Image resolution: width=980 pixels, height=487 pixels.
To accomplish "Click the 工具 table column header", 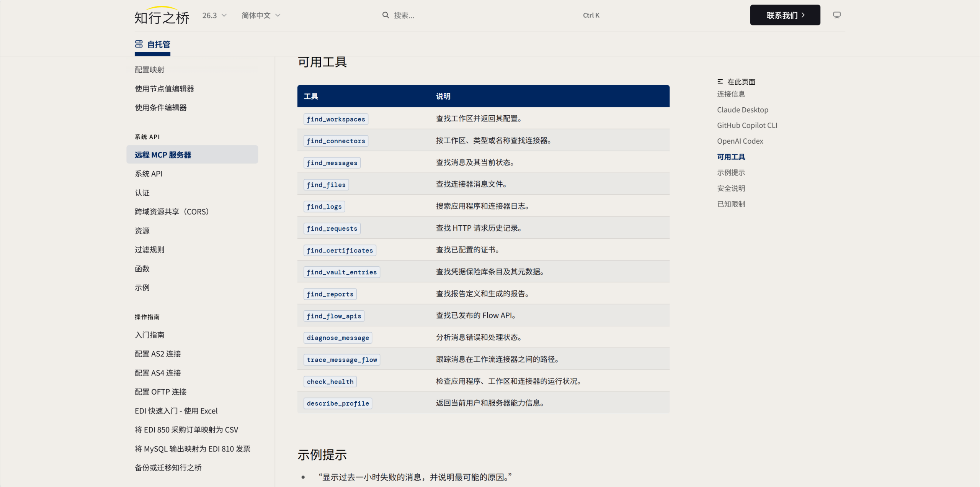I will pos(311,96).
